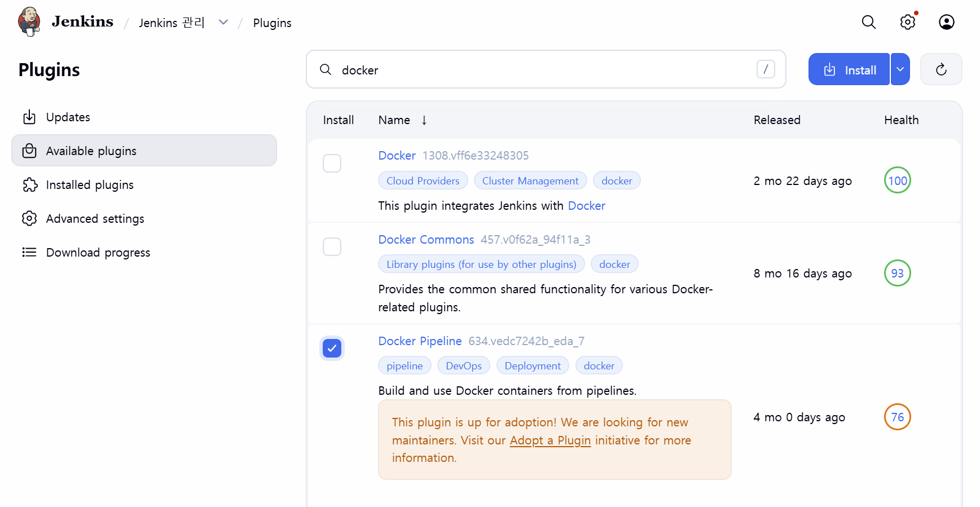The image size is (980, 507).
Task: Click docker tag under Docker plugin
Action: click(x=617, y=180)
